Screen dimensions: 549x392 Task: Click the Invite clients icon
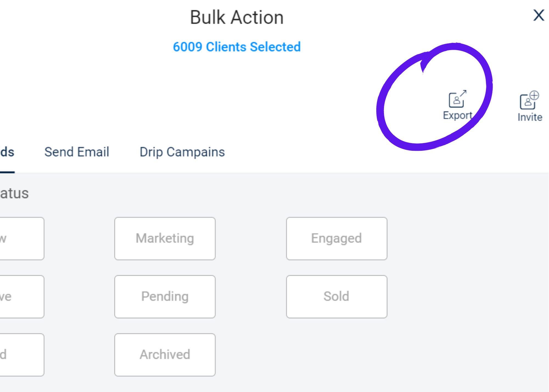click(x=529, y=100)
